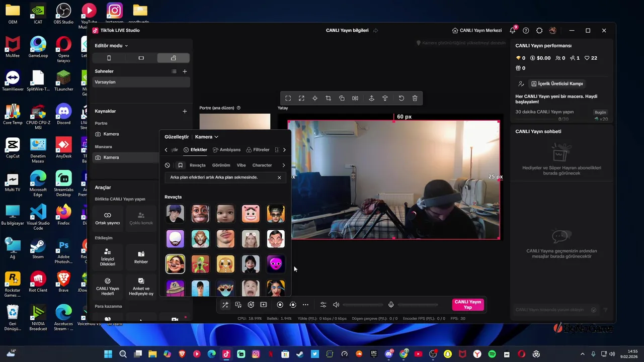
Task: Open the AI effects icon in bottom bar
Action: (x=251, y=305)
